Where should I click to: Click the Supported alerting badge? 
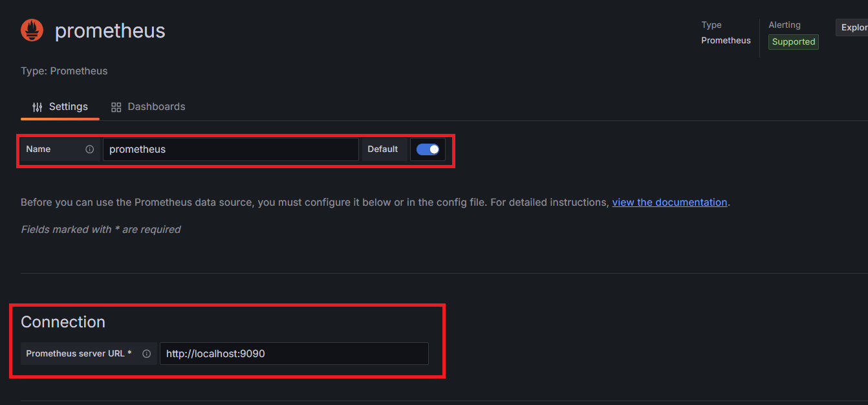point(793,42)
